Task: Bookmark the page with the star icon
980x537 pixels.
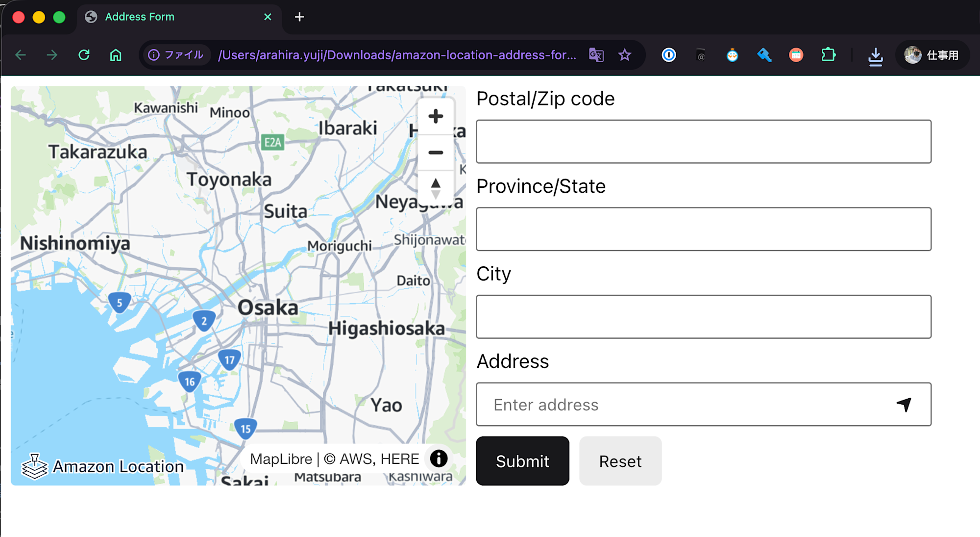Action: 626,55
